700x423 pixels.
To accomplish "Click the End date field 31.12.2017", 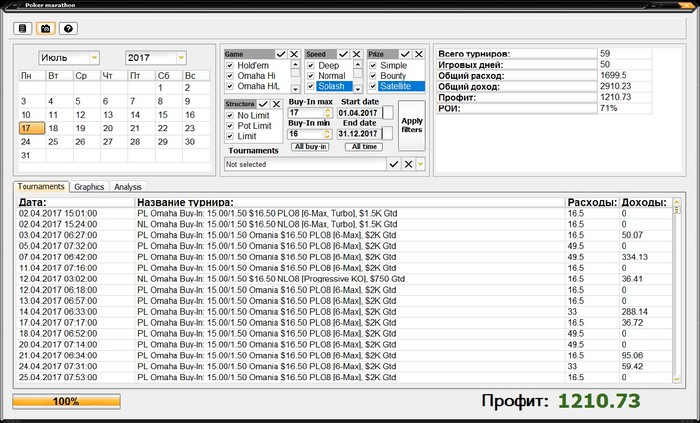I will 360,134.
